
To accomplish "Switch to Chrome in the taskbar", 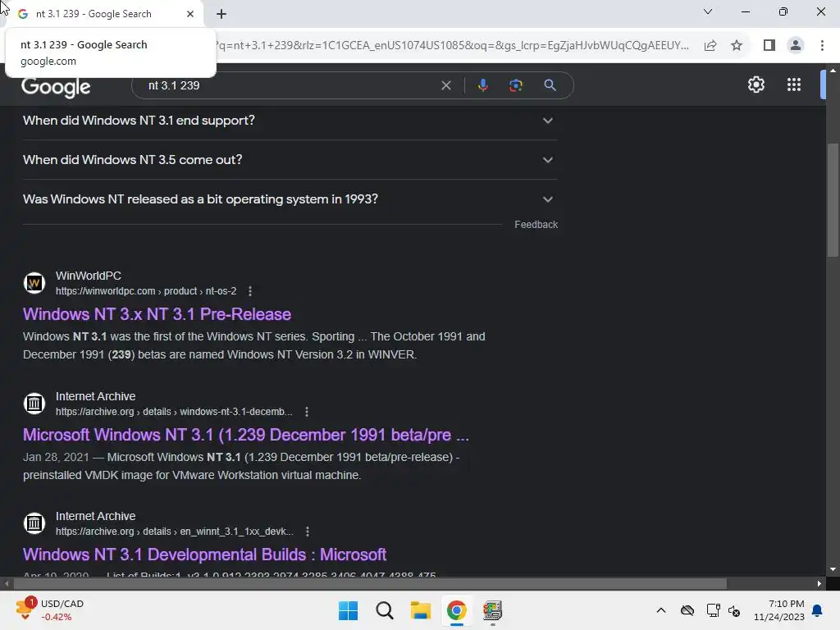I will [456, 610].
